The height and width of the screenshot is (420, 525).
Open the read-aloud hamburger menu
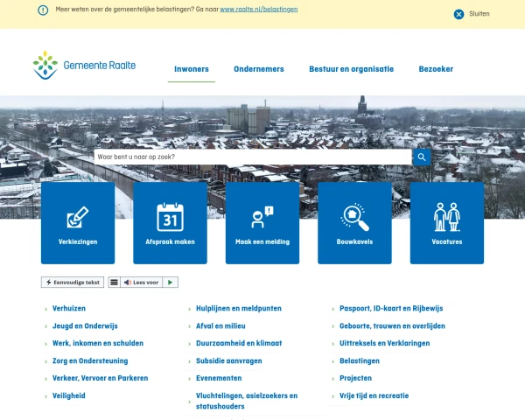tap(114, 283)
